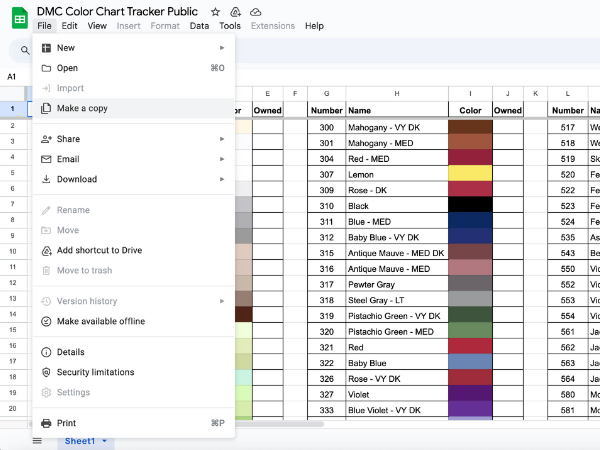The image size is (600, 450).
Task: Open the Data menu
Action: [x=199, y=26]
